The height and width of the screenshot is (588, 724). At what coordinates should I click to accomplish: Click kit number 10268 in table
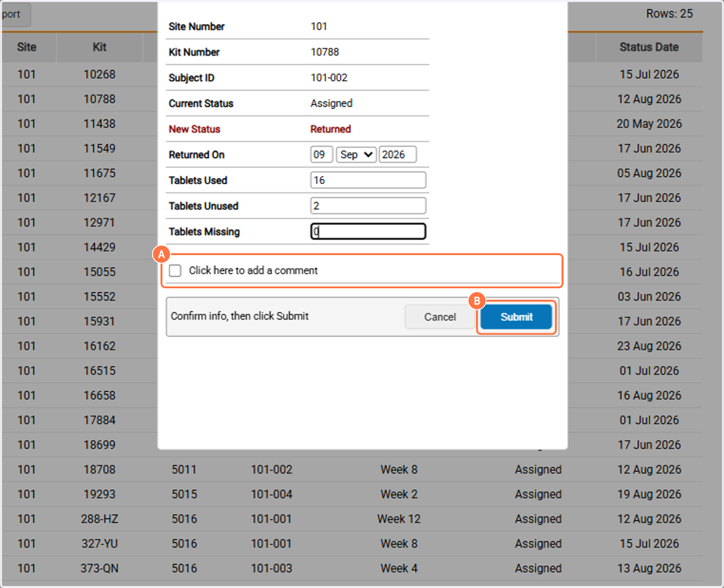point(100,74)
